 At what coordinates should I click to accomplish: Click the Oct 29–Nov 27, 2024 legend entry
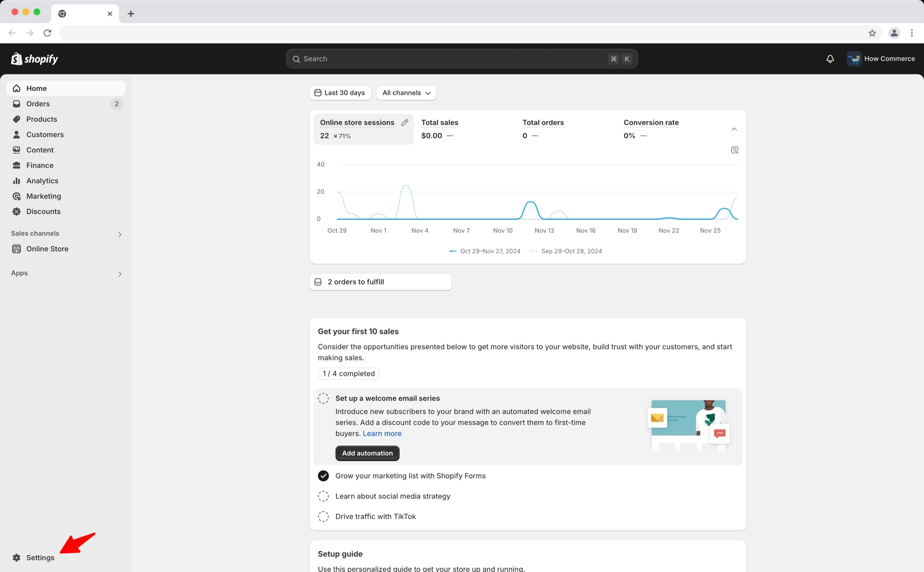(484, 251)
